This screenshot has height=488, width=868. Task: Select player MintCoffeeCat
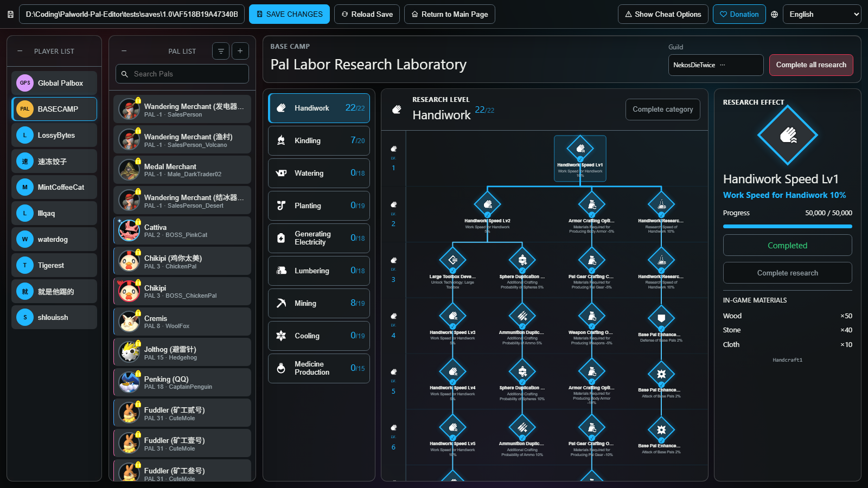coord(54,187)
